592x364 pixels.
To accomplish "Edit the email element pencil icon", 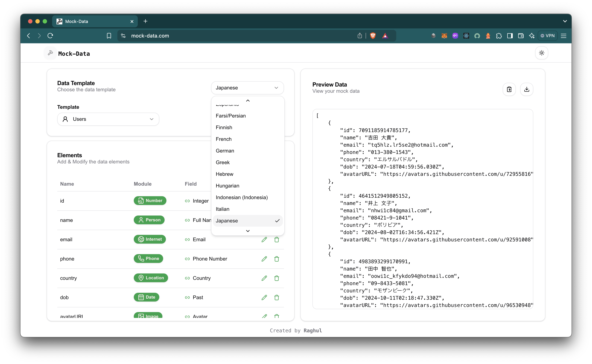I will click(264, 240).
